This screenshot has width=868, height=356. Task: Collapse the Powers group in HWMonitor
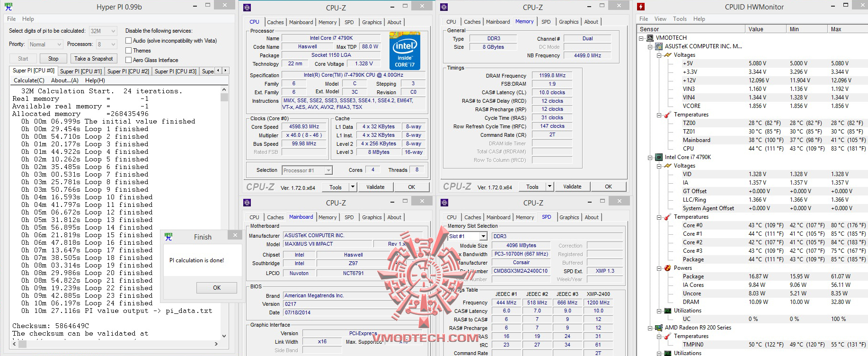point(659,268)
